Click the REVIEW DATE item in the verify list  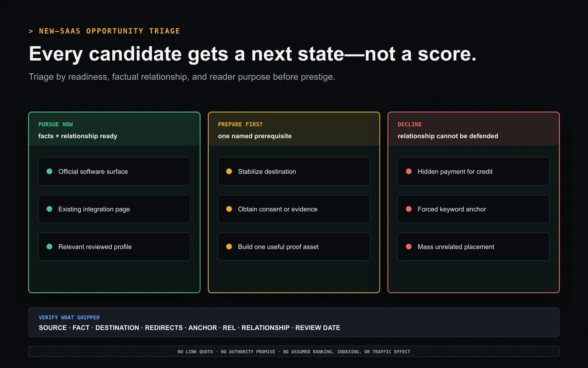(x=318, y=328)
